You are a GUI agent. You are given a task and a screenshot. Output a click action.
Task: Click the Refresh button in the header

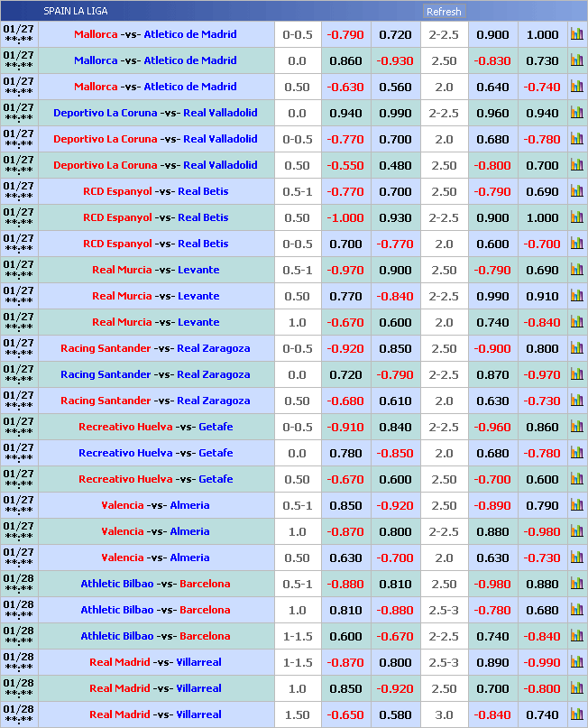[x=444, y=12]
